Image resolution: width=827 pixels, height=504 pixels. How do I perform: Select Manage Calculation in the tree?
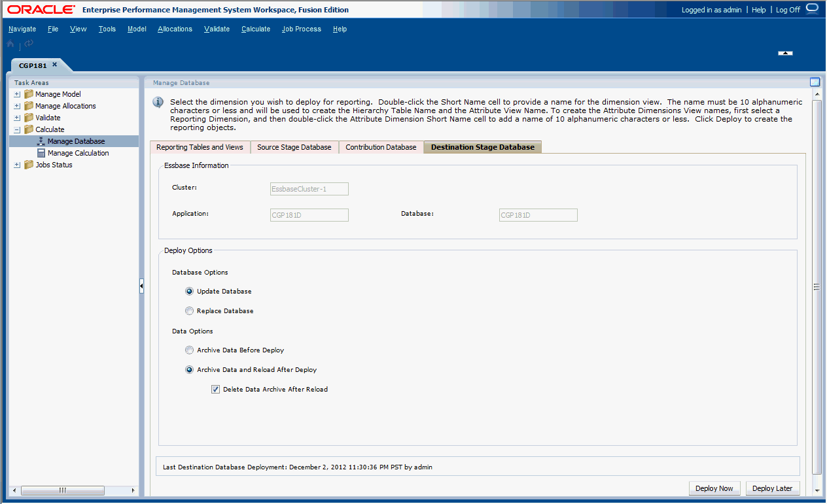coord(79,153)
